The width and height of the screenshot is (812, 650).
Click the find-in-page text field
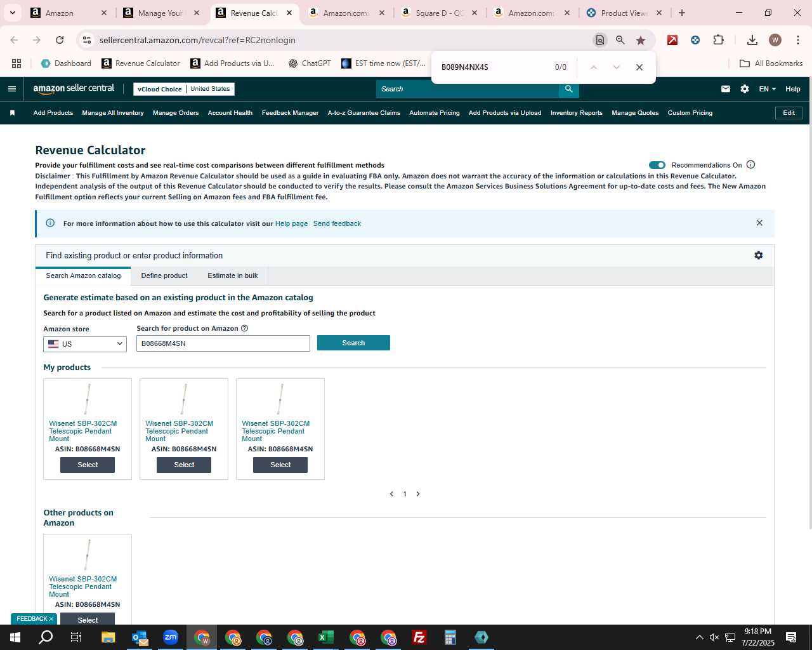492,67
